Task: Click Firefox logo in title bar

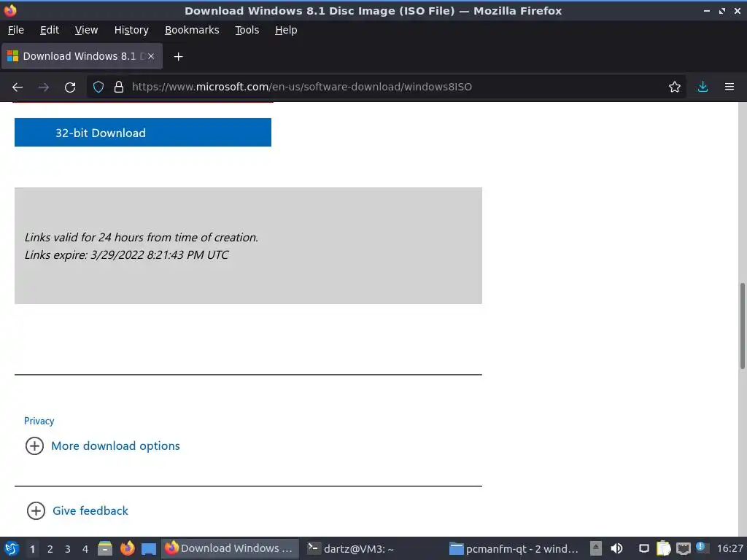Action: click(10, 10)
